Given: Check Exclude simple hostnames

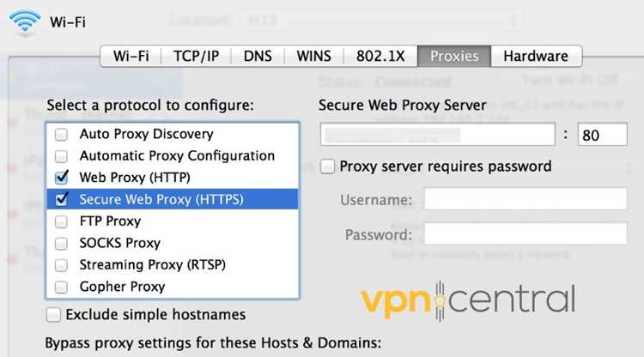Looking at the screenshot, I should click(54, 314).
